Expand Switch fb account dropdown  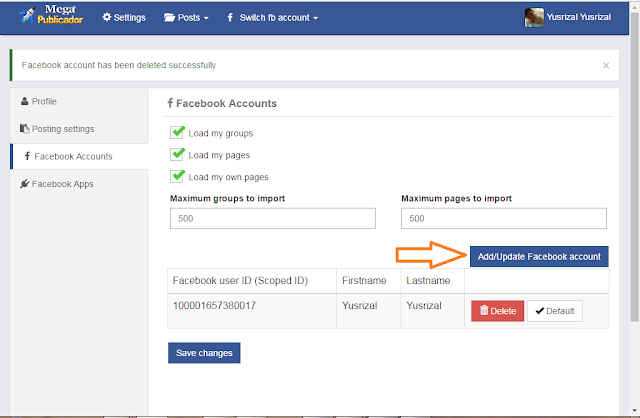(273, 18)
